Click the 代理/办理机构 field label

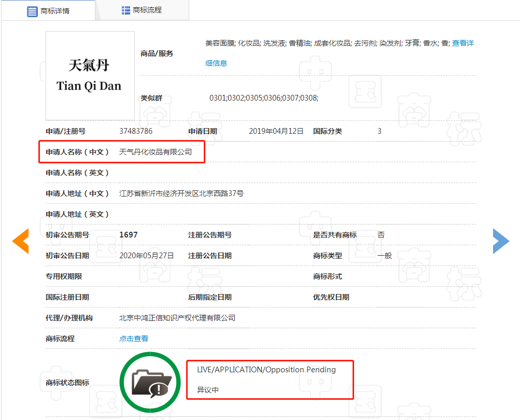tap(69, 318)
